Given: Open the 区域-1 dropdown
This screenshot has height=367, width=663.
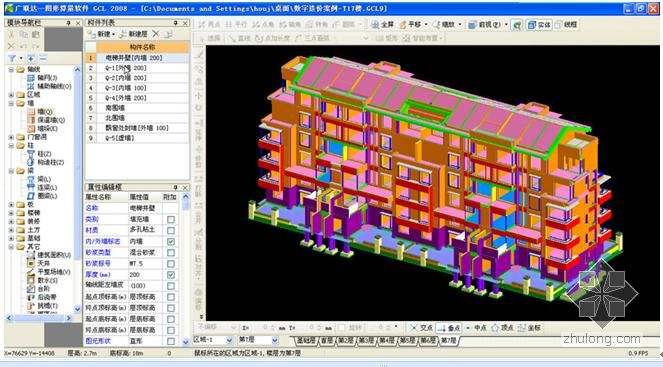Looking at the screenshot, I should point(229,340).
